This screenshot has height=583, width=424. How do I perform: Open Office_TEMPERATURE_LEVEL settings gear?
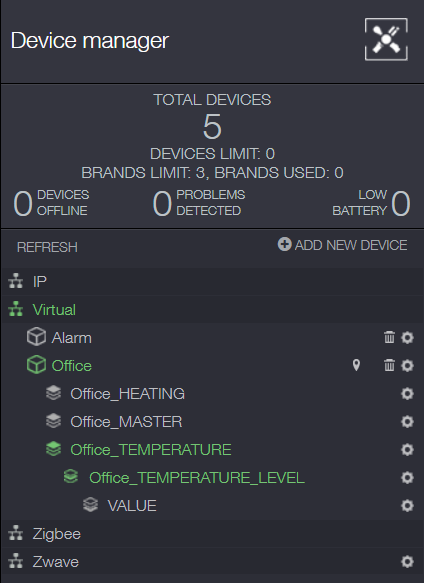pos(407,477)
